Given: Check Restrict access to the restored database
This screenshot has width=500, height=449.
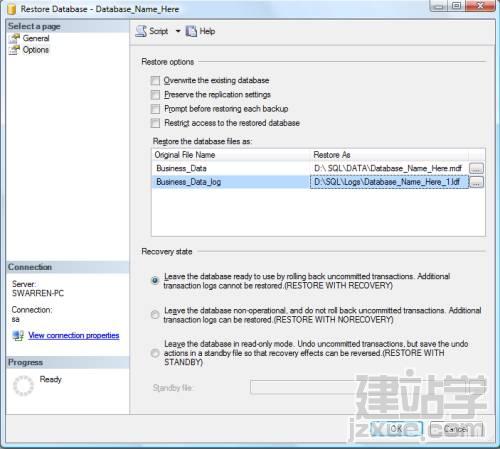Looking at the screenshot, I should coord(155,123).
